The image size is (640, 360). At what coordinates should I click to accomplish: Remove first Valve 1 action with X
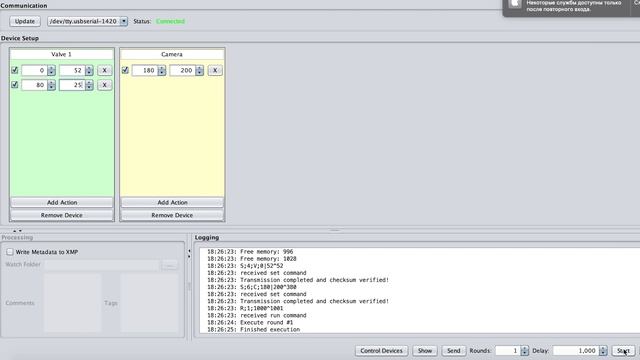coord(104,70)
